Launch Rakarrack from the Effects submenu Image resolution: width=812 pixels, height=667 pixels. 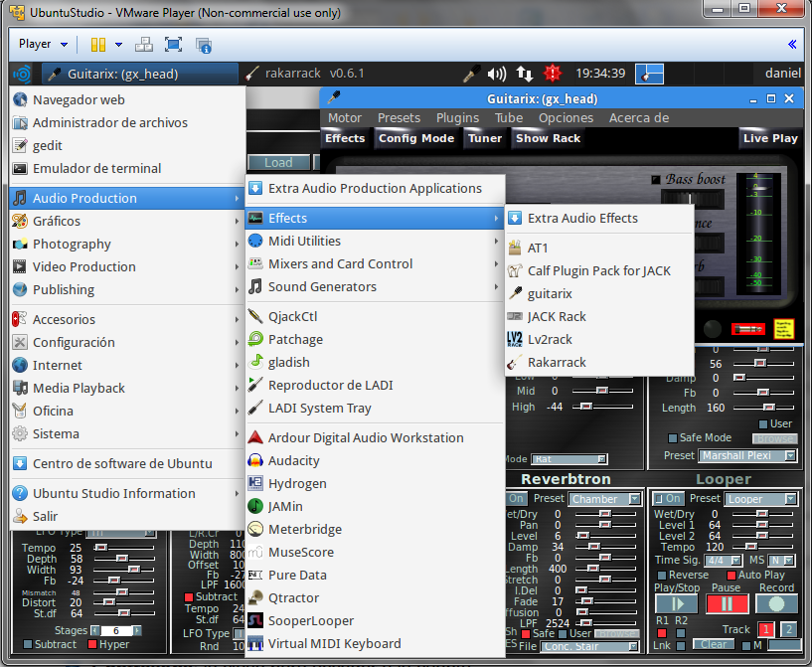[557, 363]
